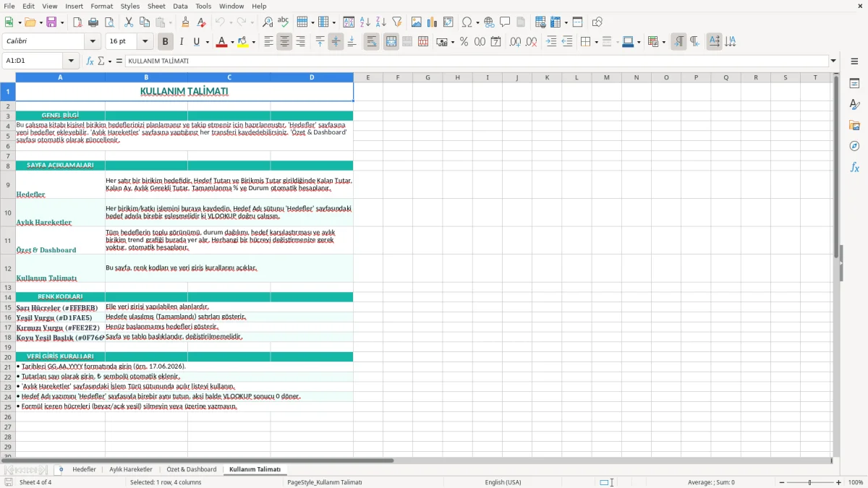868x488 pixels.
Task: Switch to the Hedefler sheet tab
Action: (84, 470)
